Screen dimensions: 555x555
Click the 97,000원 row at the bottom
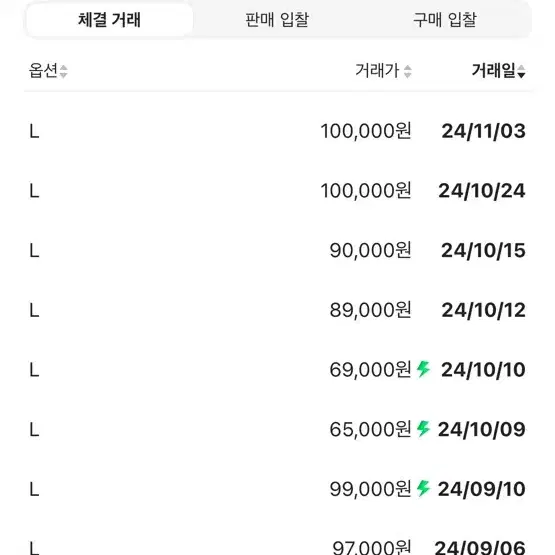pyautogui.click(x=278, y=547)
